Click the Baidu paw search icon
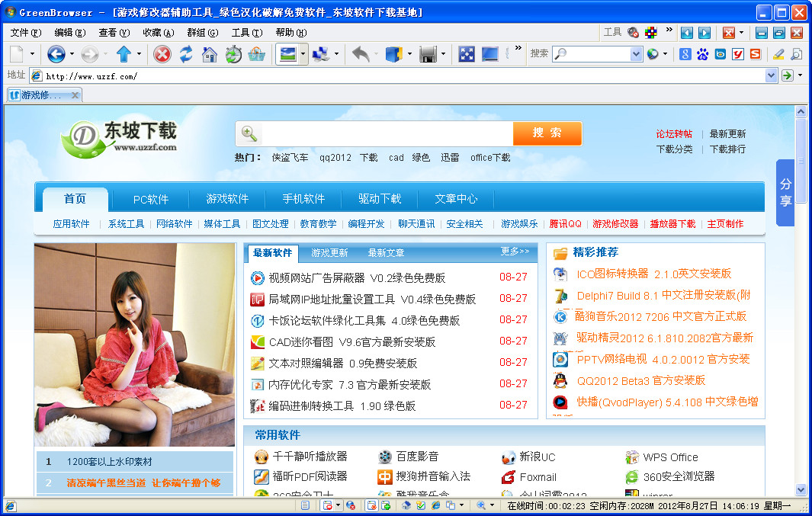812x516 pixels. coord(703,54)
